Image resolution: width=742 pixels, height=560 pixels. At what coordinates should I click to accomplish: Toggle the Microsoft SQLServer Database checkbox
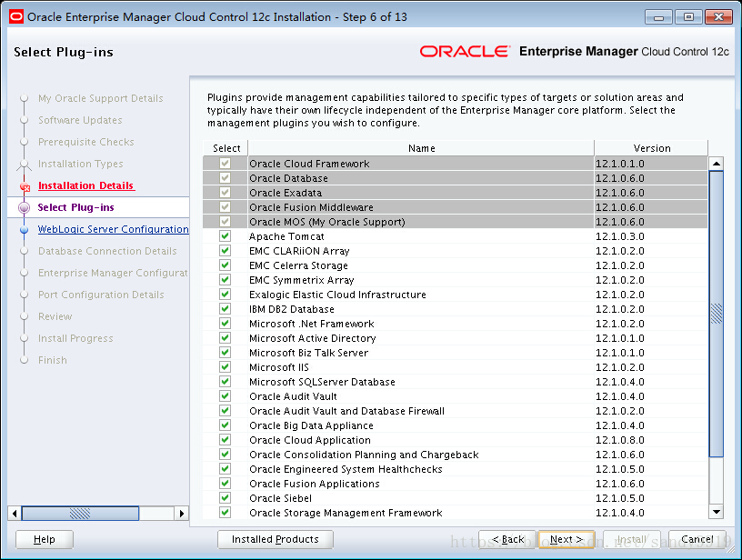tap(226, 382)
